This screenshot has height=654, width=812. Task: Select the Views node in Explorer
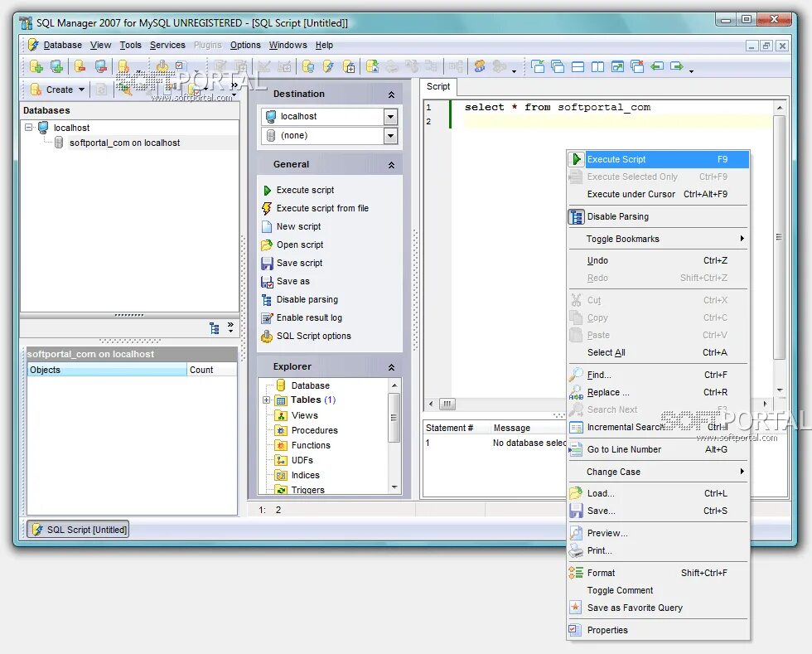[x=305, y=415]
